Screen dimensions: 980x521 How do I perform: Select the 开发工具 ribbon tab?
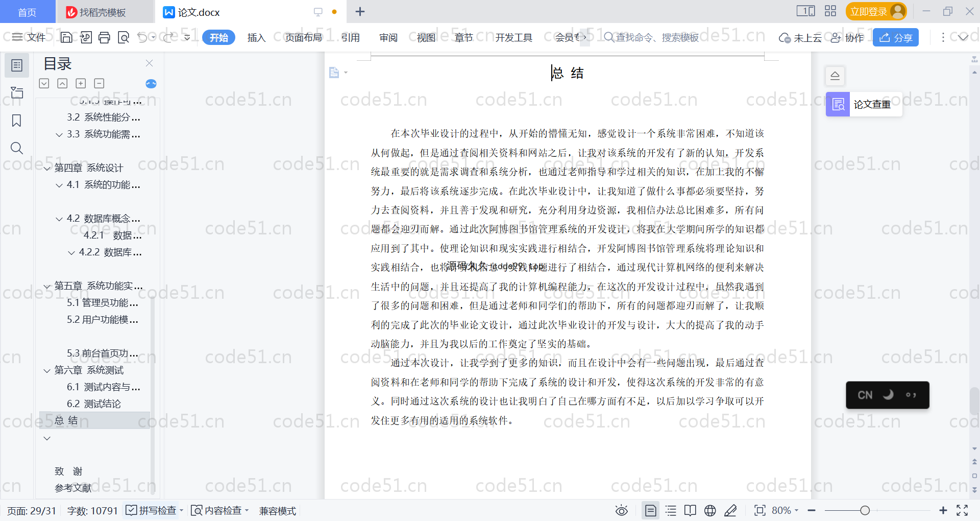(513, 37)
